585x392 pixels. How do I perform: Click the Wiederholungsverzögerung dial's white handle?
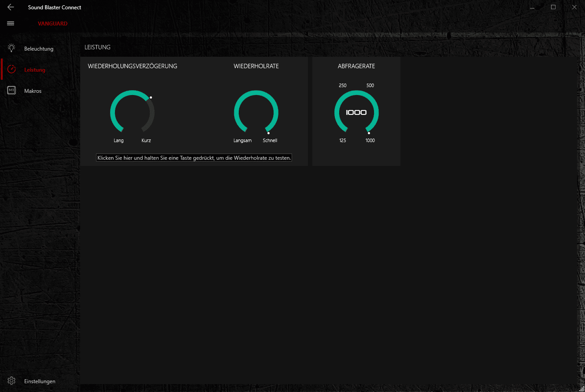coord(151,97)
